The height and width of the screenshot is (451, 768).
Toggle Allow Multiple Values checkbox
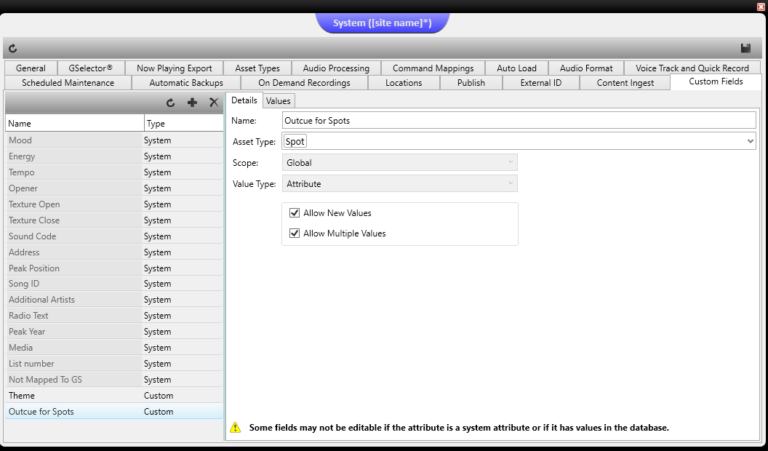[295, 233]
